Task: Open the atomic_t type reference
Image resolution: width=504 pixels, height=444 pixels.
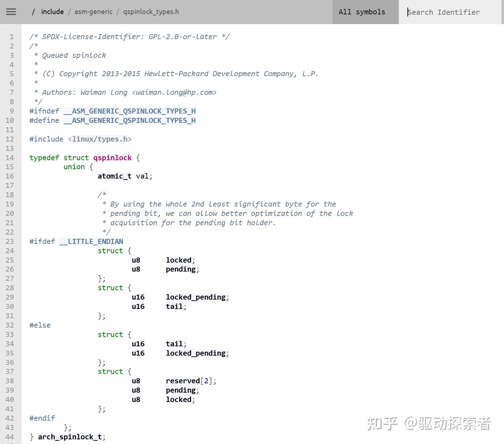Action: click(x=115, y=176)
